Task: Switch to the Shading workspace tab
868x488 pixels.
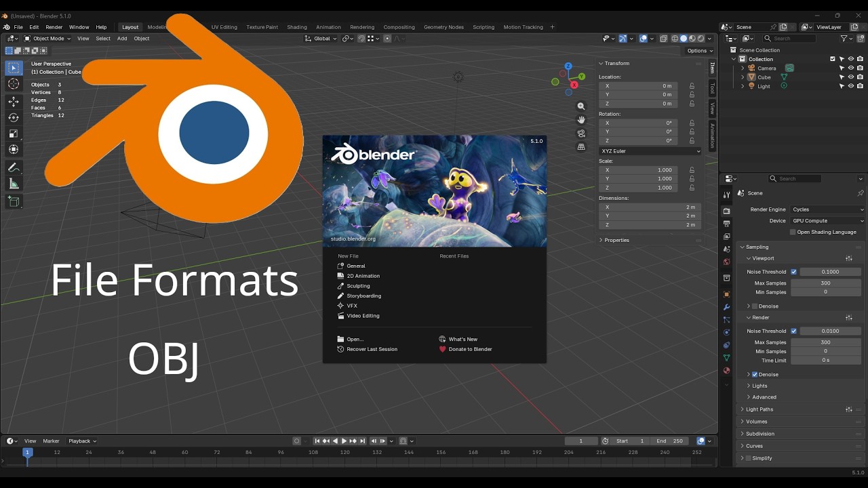Action: point(297,27)
